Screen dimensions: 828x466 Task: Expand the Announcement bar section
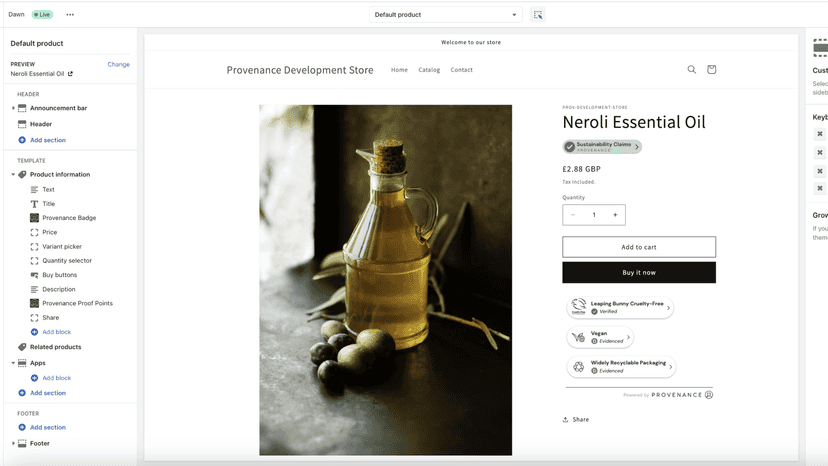click(13, 108)
